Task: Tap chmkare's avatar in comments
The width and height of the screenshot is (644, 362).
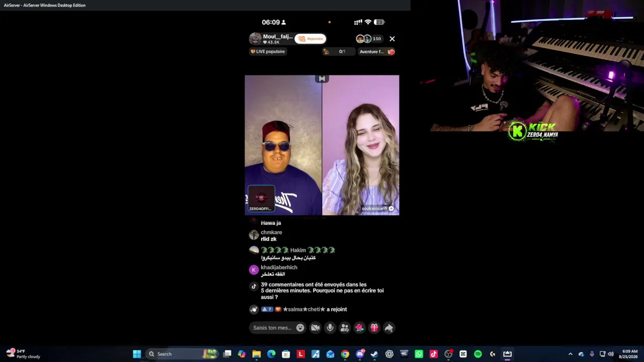Action: (254, 235)
